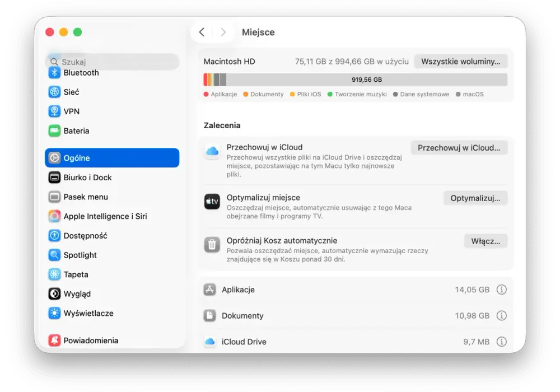
Task: Click the 9,7 MB value
Action: tap(477, 342)
